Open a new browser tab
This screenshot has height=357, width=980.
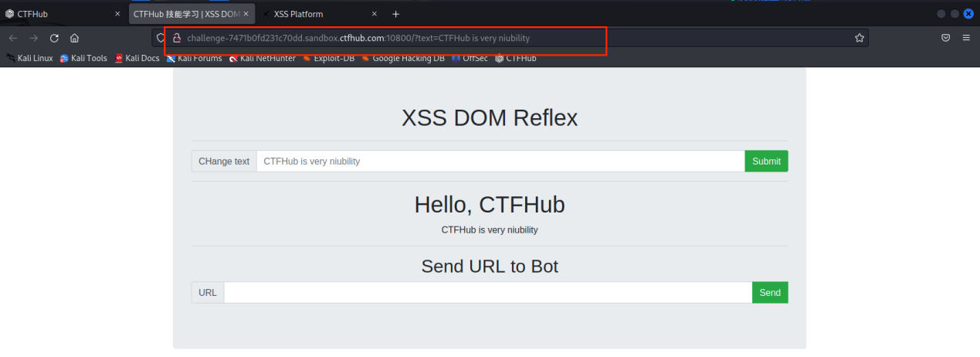pyautogui.click(x=396, y=14)
